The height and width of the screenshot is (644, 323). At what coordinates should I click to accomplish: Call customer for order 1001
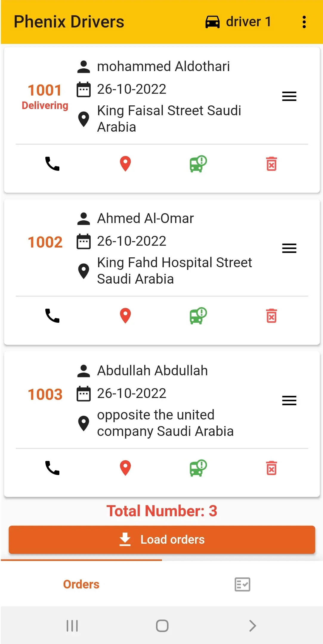52,164
